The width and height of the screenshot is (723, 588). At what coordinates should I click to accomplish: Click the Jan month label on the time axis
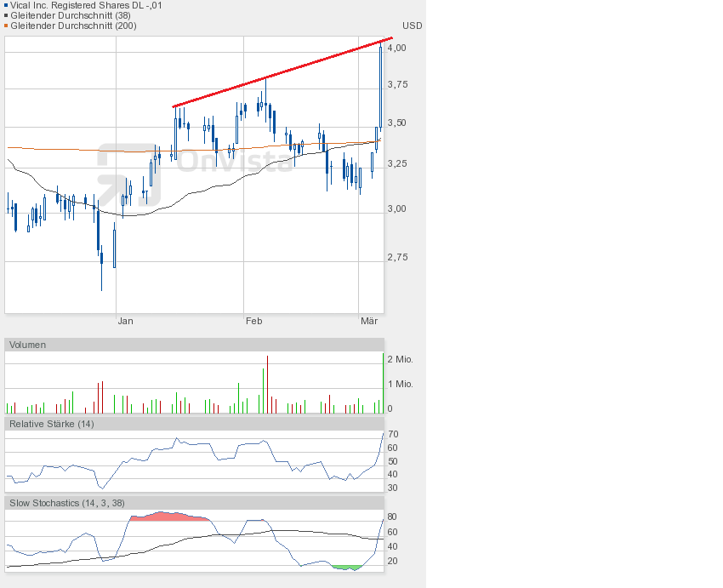(125, 321)
